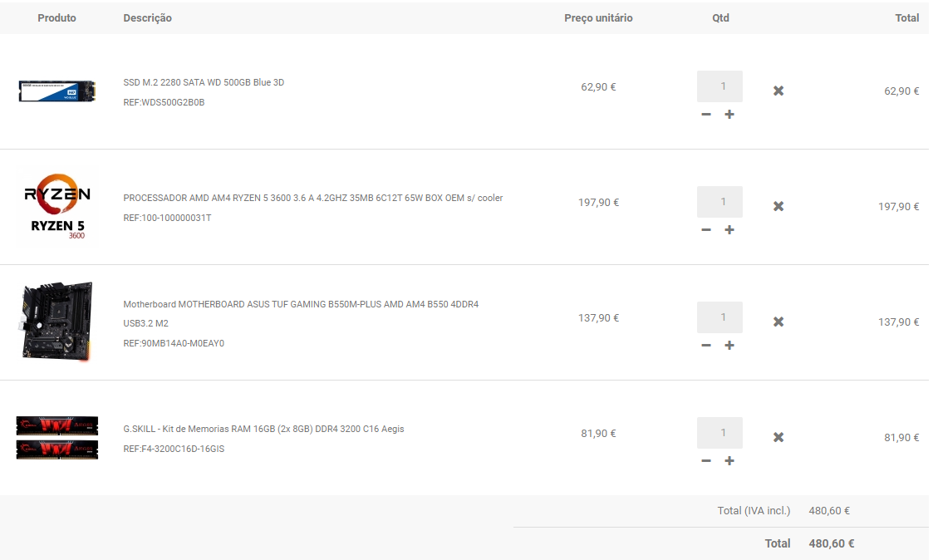The image size is (938, 560).
Task: Open the PROCESSADOR AMD AM4 RYZEN 5 description link
Action: [313, 198]
